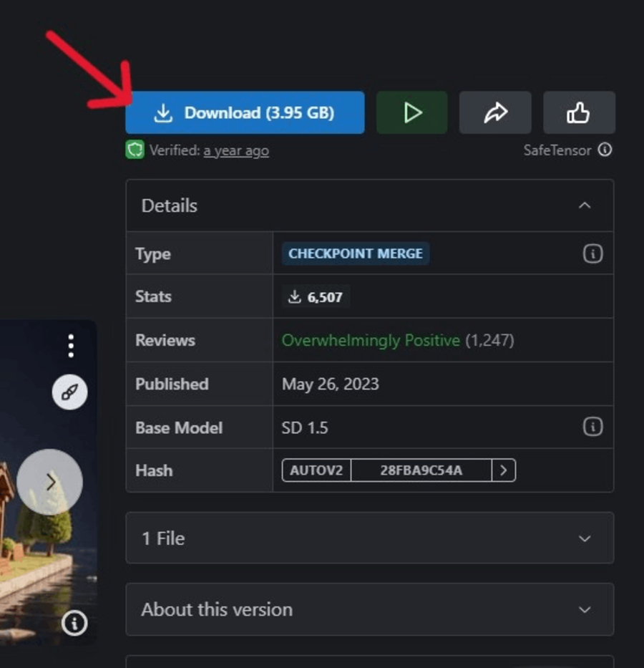Expand the About this version section

tap(369, 609)
